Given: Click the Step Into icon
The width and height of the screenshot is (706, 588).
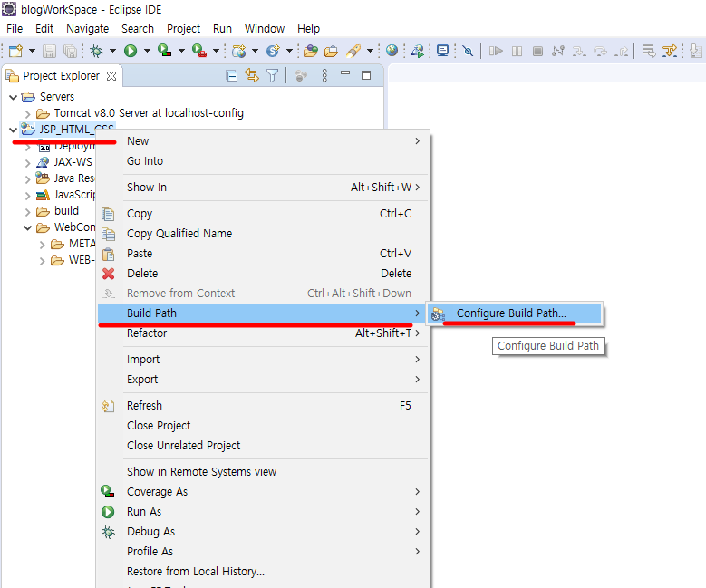Looking at the screenshot, I should tap(579, 51).
